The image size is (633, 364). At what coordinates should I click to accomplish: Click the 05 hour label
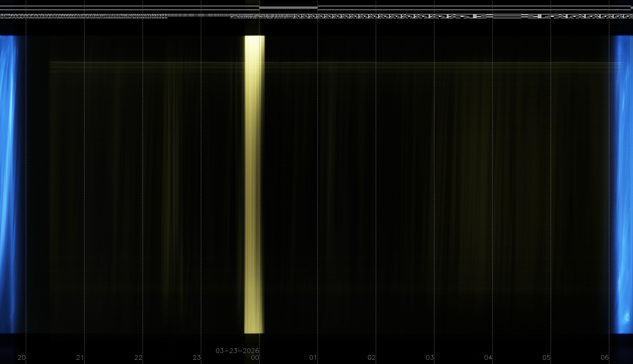pos(546,357)
